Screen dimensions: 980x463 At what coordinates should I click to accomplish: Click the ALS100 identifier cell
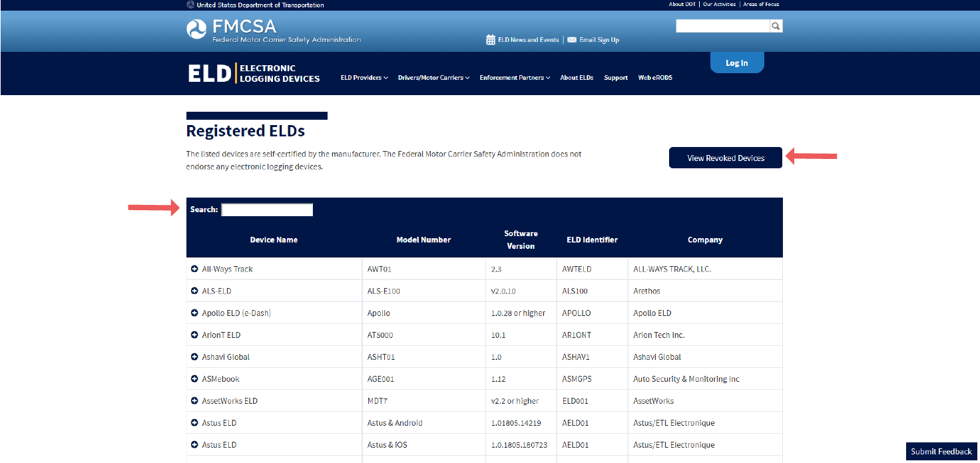(592, 291)
